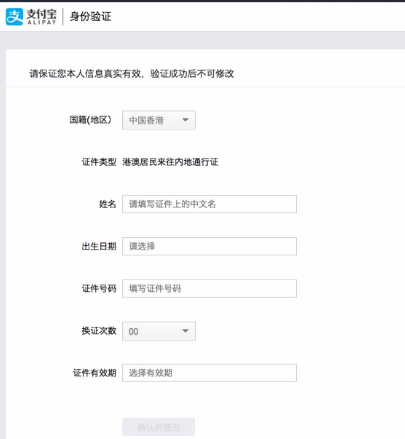Focus the 姓名 Chinese name input field
This screenshot has width=405, height=439.
[x=209, y=204]
